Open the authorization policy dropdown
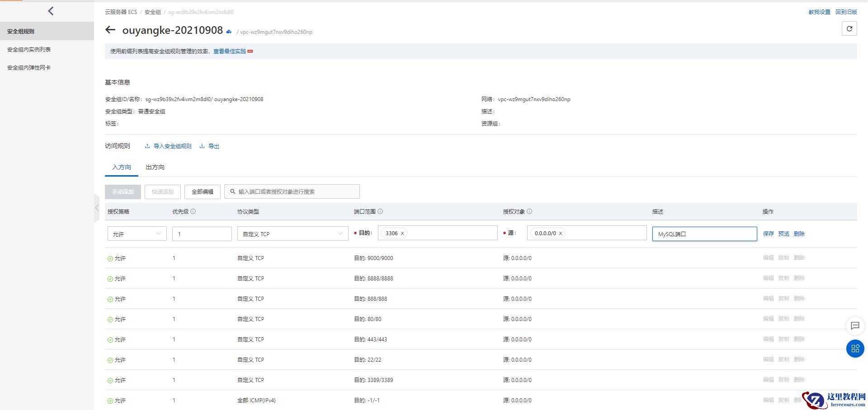The width and height of the screenshot is (868, 410). pyautogui.click(x=137, y=234)
